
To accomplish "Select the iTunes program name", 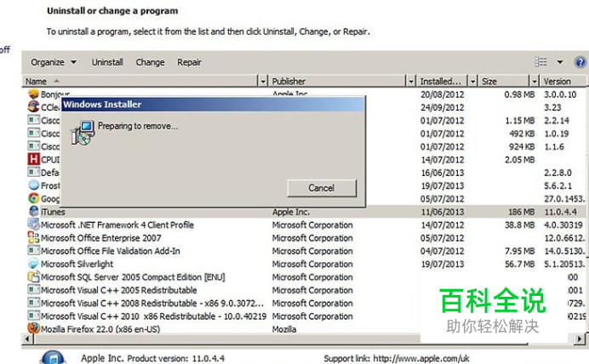I will pyautogui.click(x=53, y=212).
